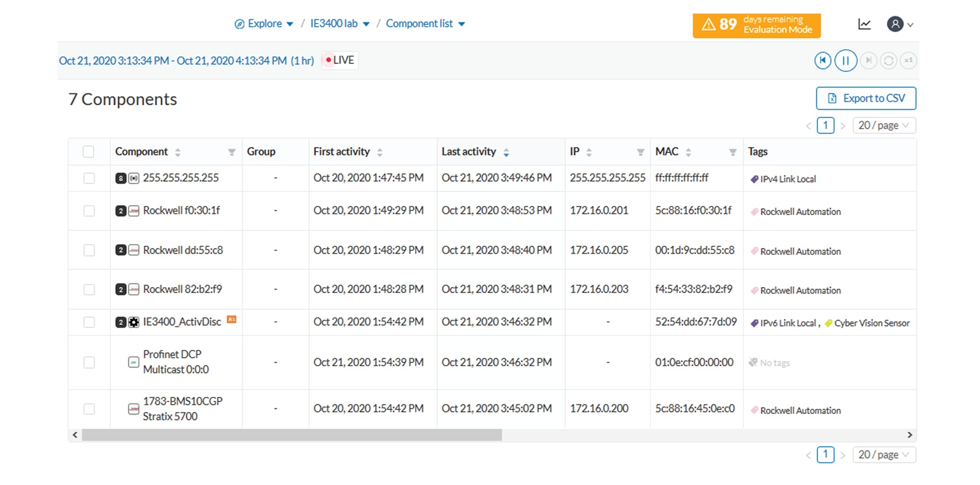Open the 20 / page selector above the table
The width and height of the screenshot is (980, 485).
coord(884,125)
